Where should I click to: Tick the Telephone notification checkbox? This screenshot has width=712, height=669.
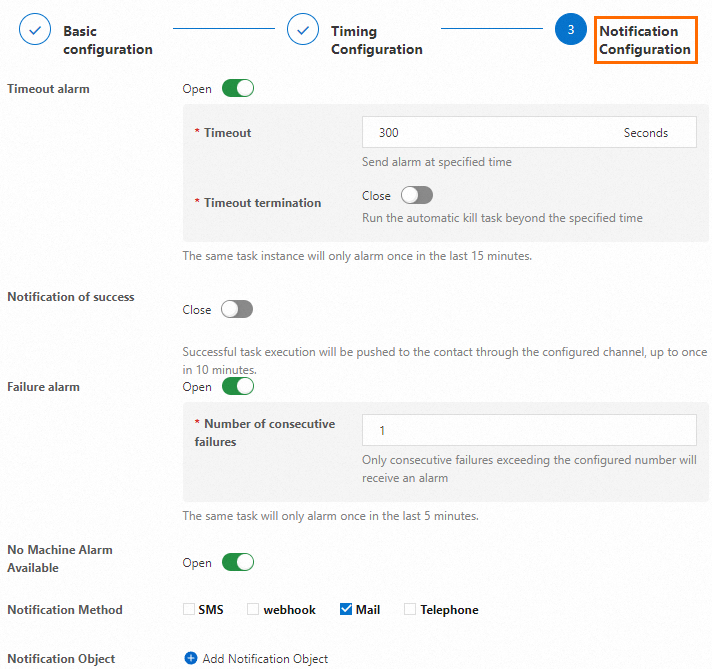pos(410,609)
